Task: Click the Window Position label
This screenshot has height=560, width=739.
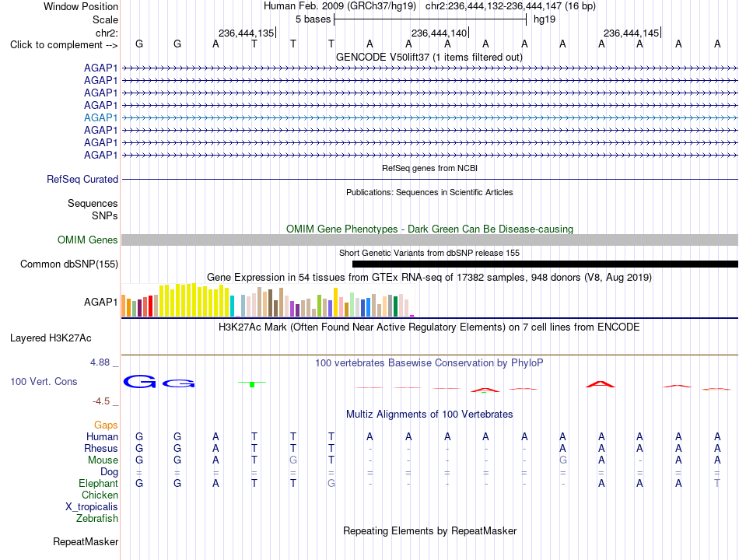Action: tap(81, 6)
